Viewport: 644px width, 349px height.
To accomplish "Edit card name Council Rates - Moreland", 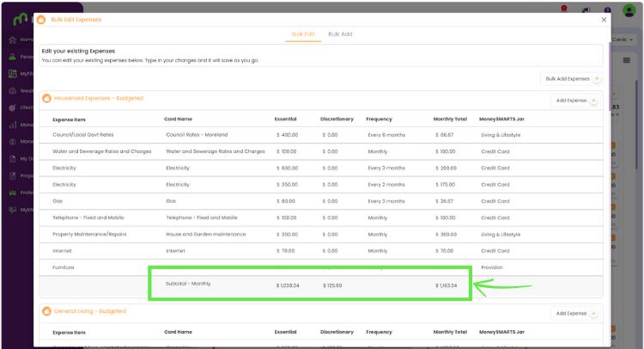I will pos(197,135).
